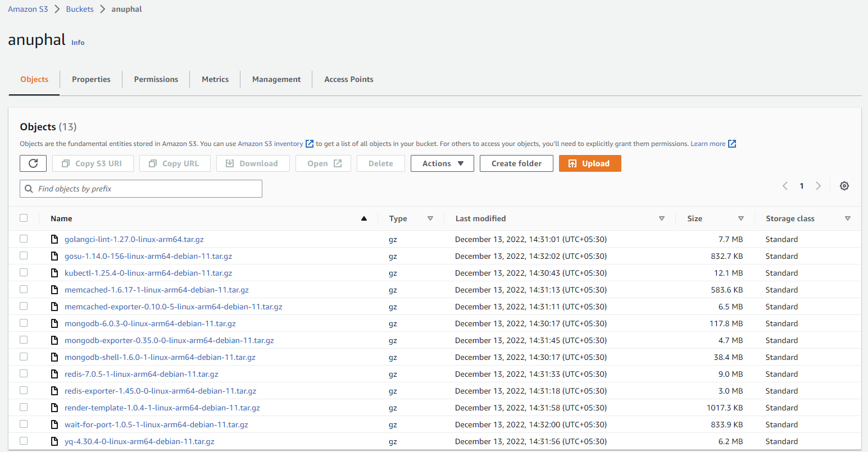Click external link icon after Learn more
868x452 pixels.
tap(732, 144)
